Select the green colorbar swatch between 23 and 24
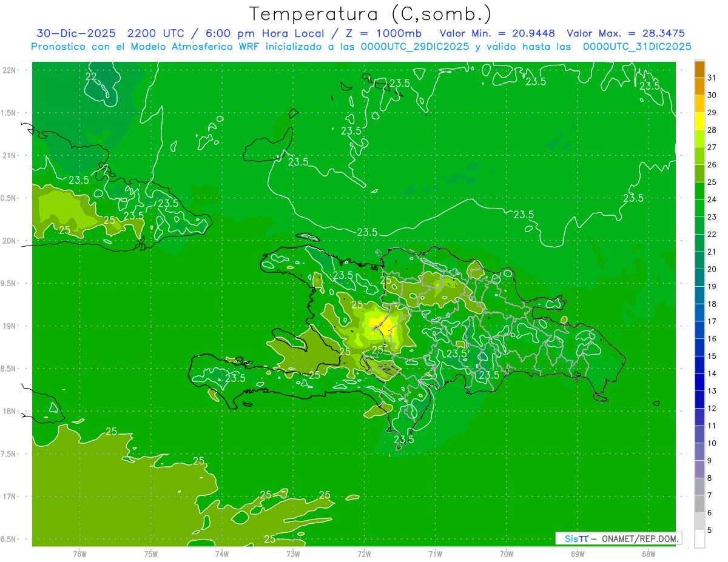The height and width of the screenshot is (562, 728). point(699,208)
